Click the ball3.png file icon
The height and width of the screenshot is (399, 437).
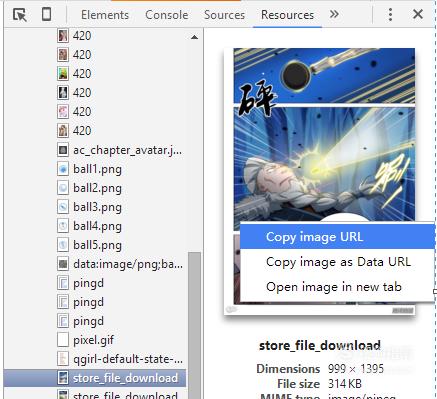click(63, 207)
